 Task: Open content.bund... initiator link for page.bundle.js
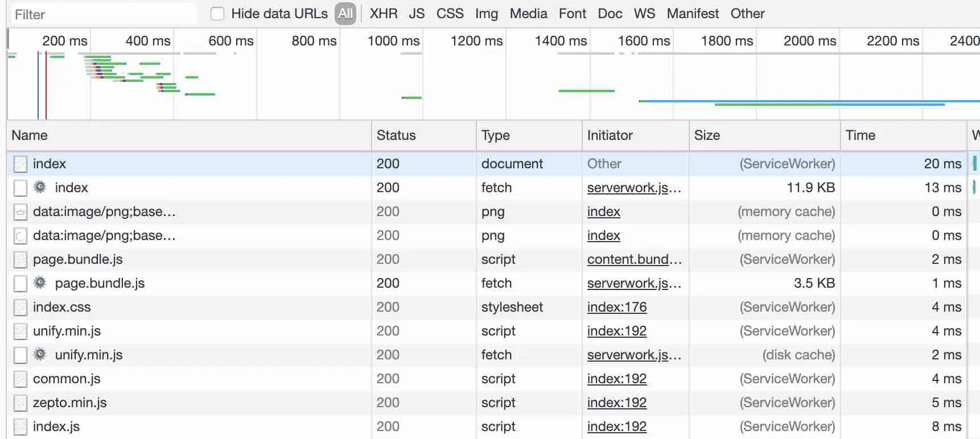point(634,259)
